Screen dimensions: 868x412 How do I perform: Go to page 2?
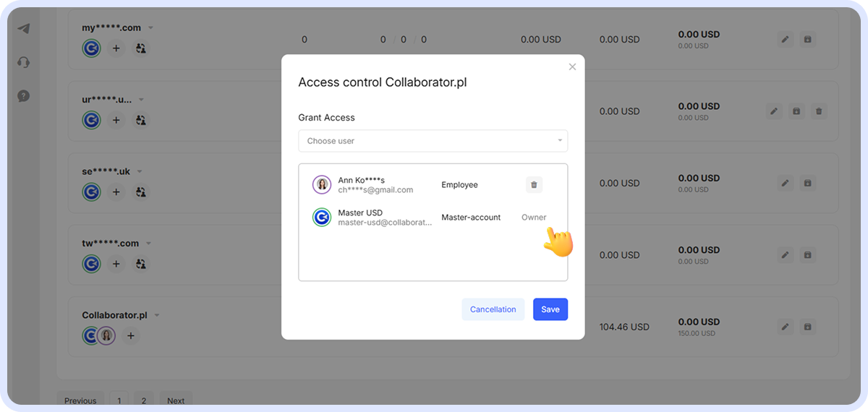point(143,400)
